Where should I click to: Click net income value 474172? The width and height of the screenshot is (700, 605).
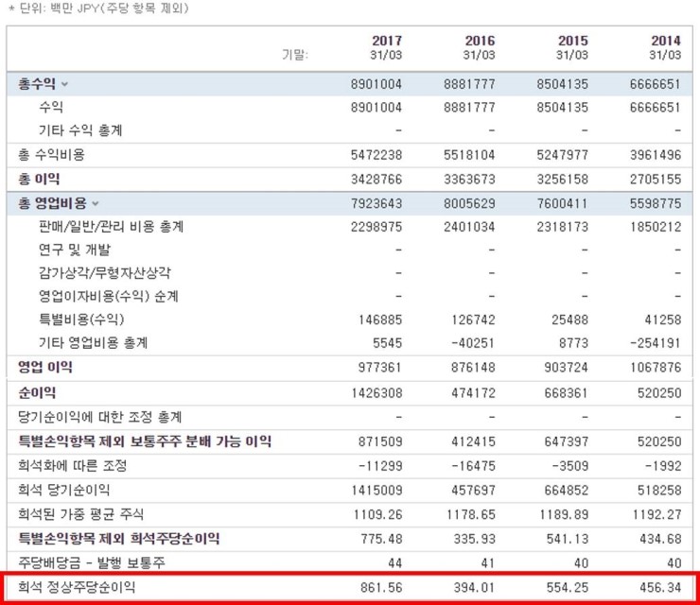473,393
